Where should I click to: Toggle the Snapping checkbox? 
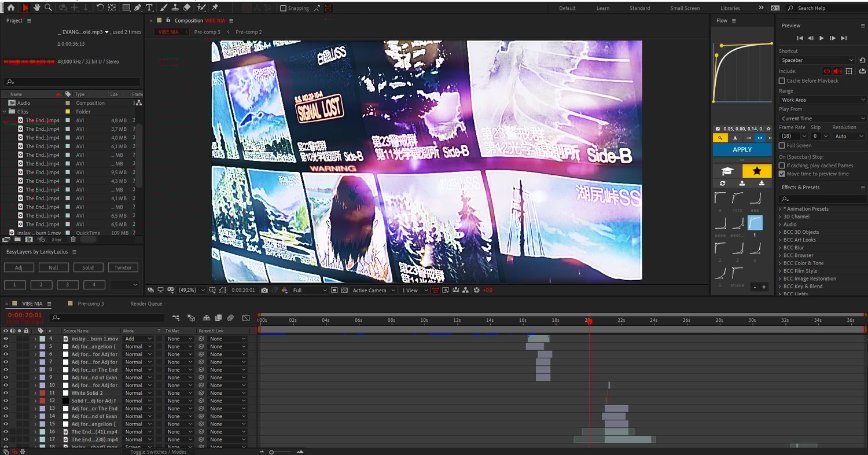(x=283, y=8)
